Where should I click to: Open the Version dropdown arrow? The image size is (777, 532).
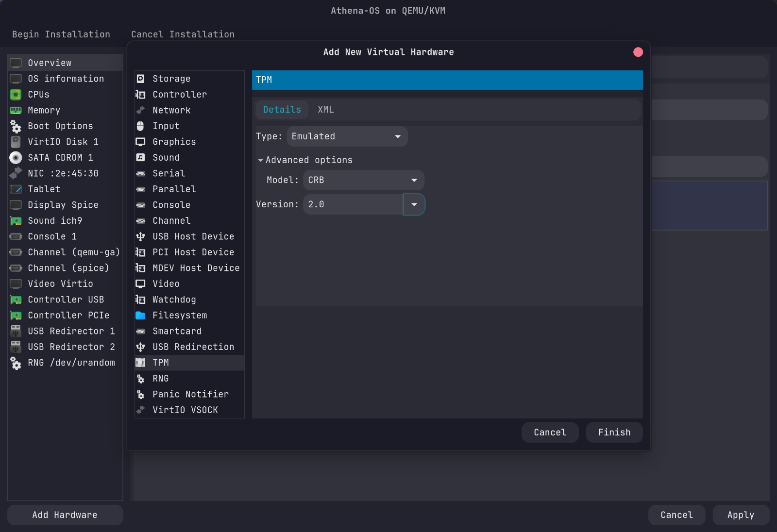pyautogui.click(x=414, y=204)
